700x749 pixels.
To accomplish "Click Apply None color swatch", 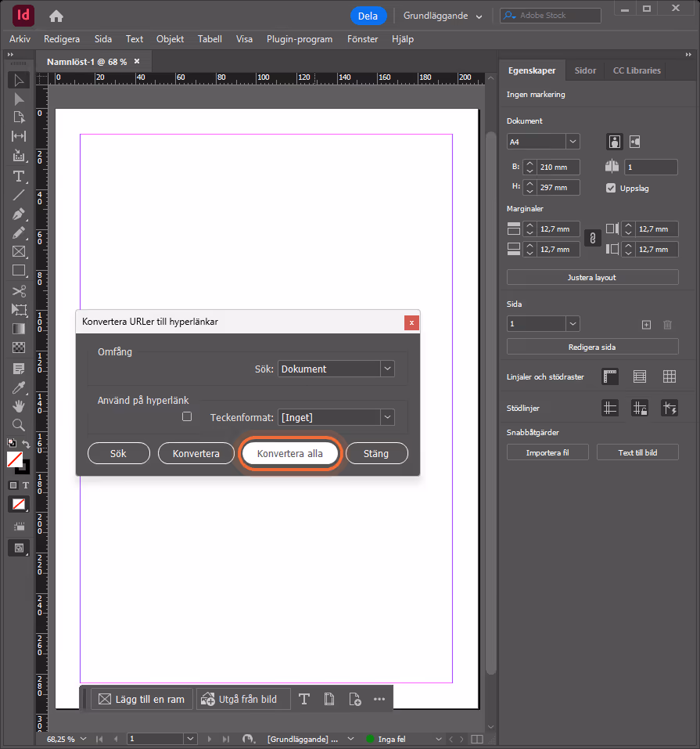I will [19, 505].
